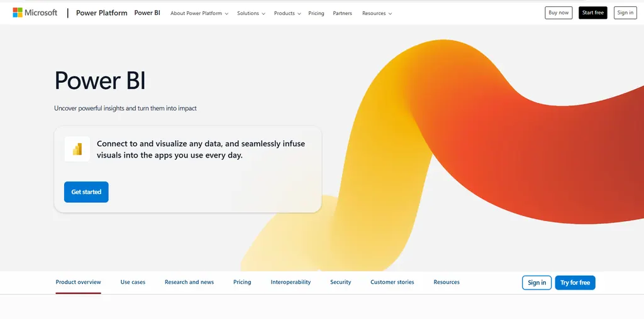This screenshot has width=644, height=319.
Task: Click Sign in at top right
Action: coord(625,13)
